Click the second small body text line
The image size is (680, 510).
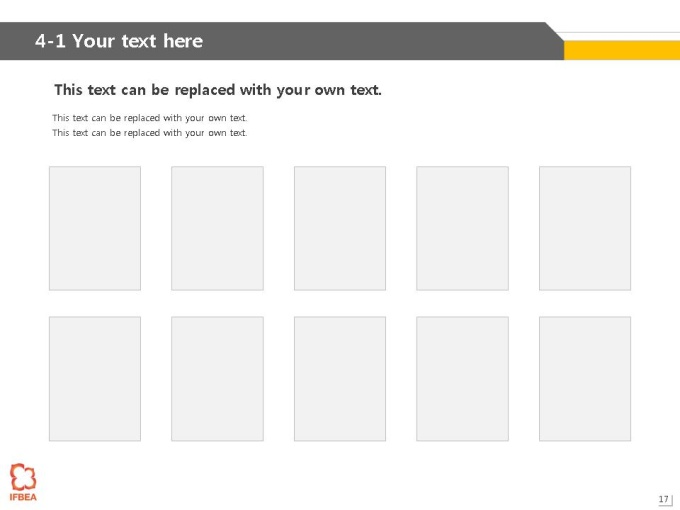tap(150, 133)
